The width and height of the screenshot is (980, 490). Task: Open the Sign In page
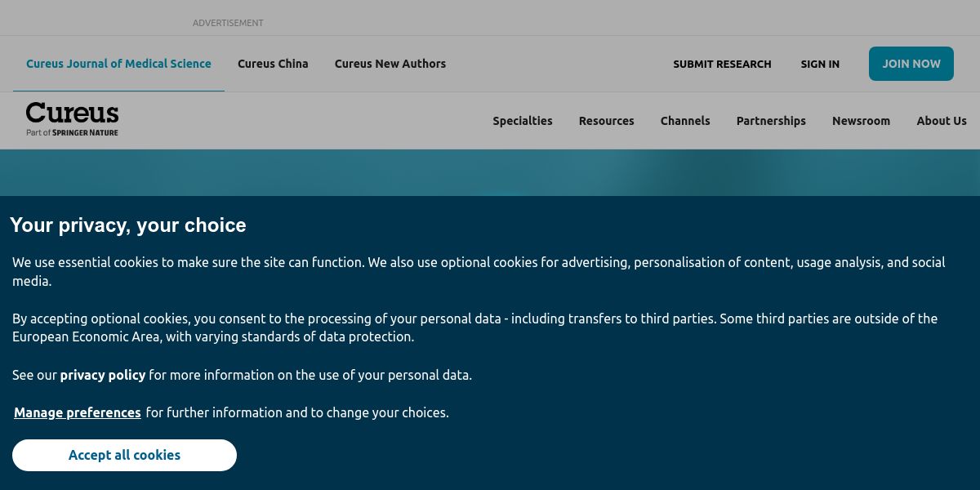(x=820, y=64)
